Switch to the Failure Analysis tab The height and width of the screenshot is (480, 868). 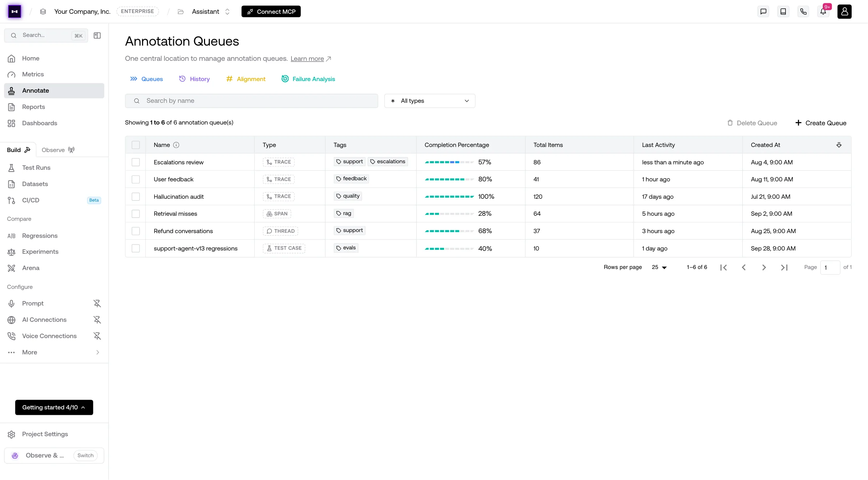coord(309,79)
